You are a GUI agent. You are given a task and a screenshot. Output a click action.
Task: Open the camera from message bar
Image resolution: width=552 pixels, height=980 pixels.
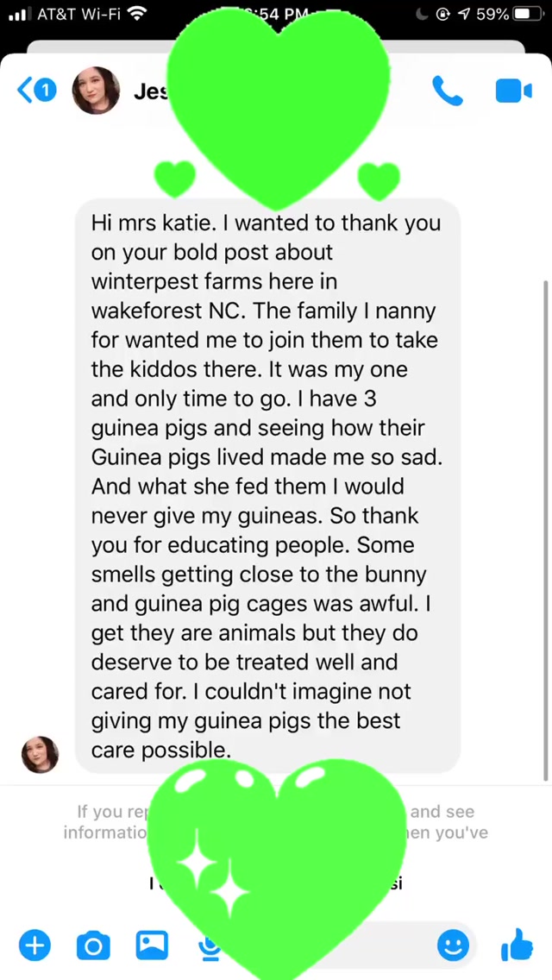pos(93,945)
